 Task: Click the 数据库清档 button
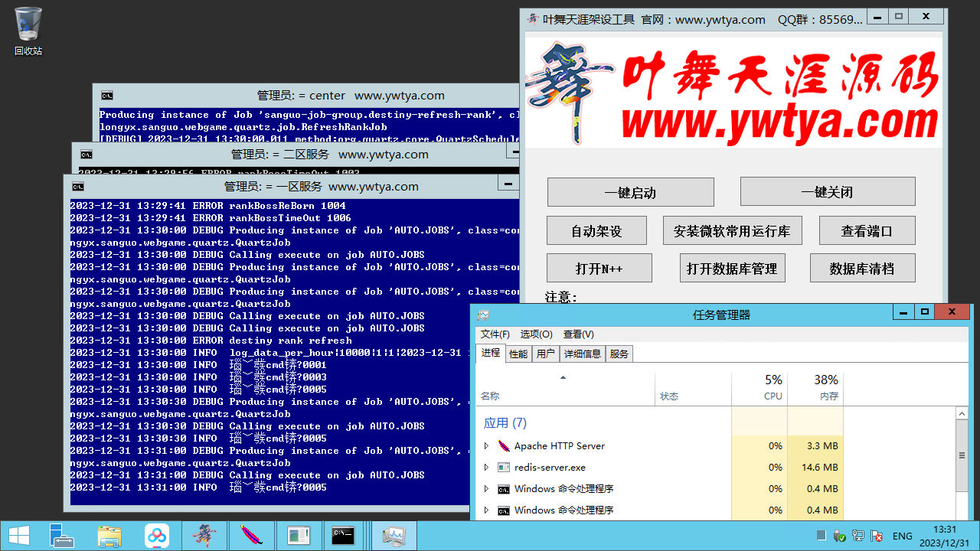pos(862,268)
